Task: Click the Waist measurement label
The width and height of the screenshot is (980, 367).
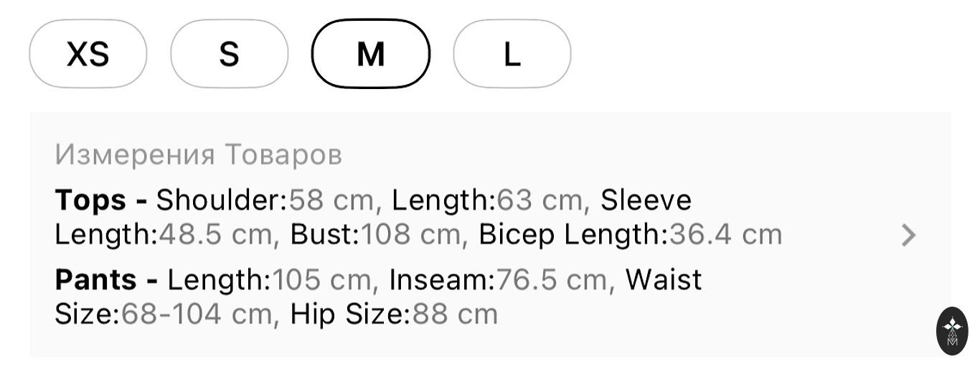Action: [664, 279]
